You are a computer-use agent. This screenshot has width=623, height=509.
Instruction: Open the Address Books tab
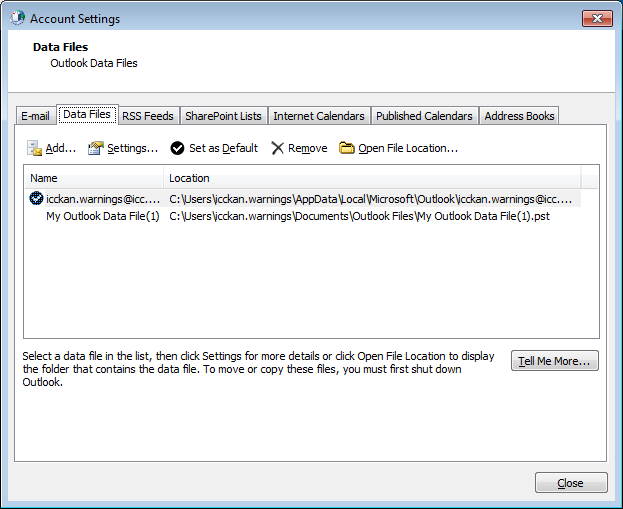[x=519, y=116]
